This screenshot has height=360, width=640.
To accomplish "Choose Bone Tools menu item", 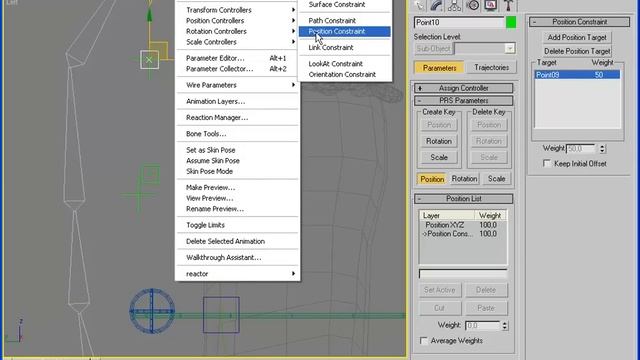I will [x=239, y=134].
